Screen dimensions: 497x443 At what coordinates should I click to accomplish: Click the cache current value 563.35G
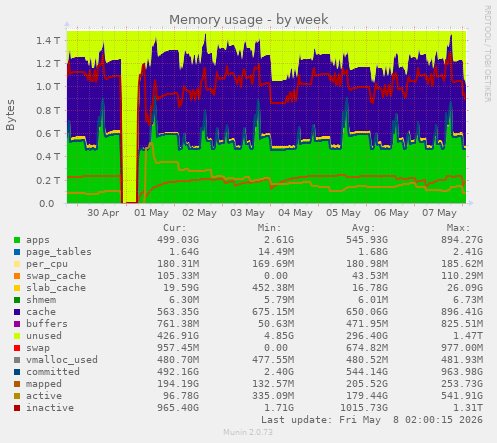tap(178, 312)
